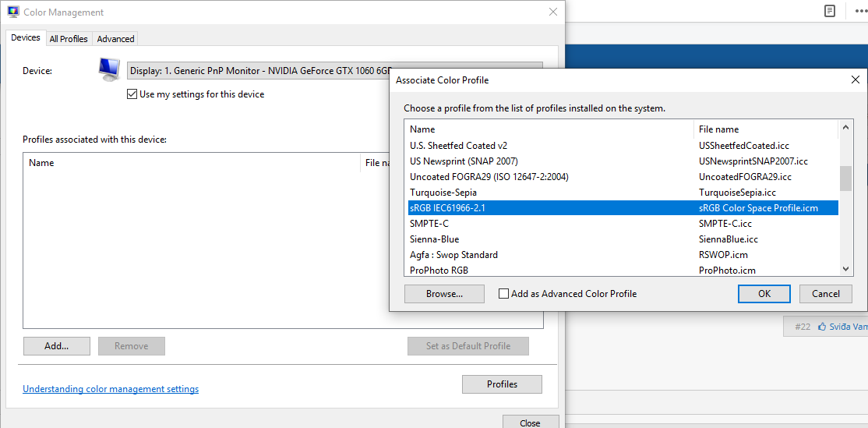Open the Advanced tab

(115, 39)
